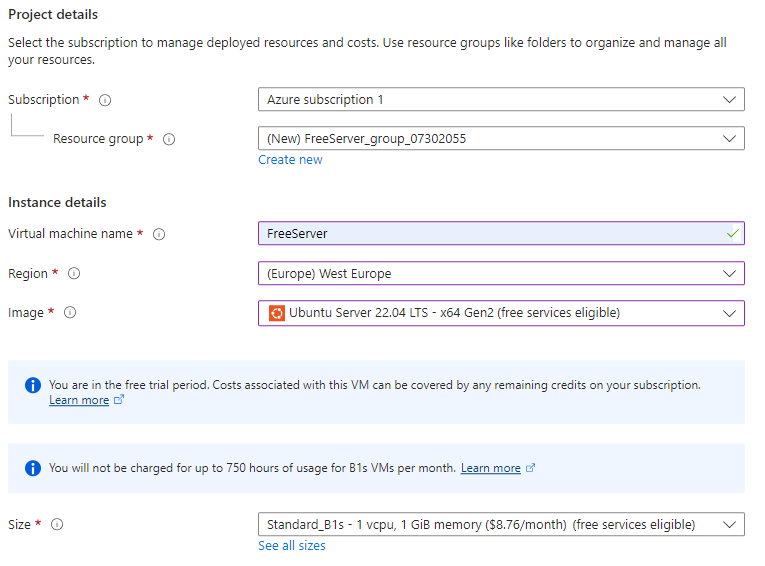Click the Resource group field label
The width and height of the screenshot is (765, 566).
point(98,139)
